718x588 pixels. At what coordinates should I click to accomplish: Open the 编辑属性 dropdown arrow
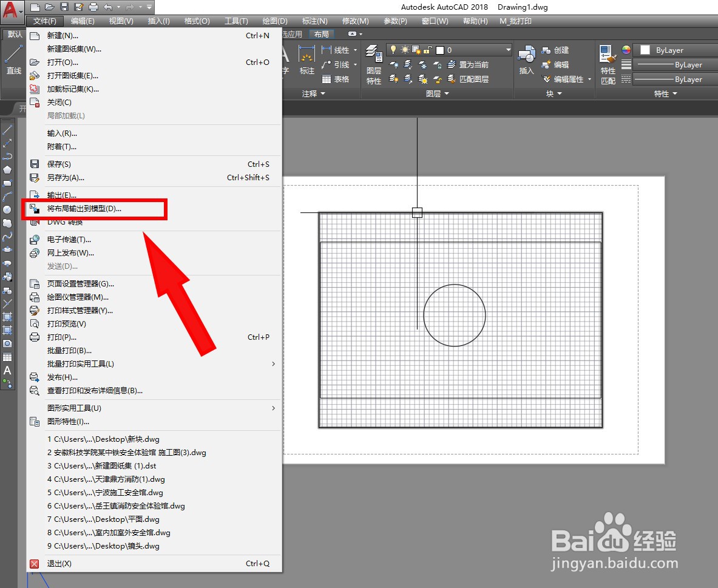point(589,79)
